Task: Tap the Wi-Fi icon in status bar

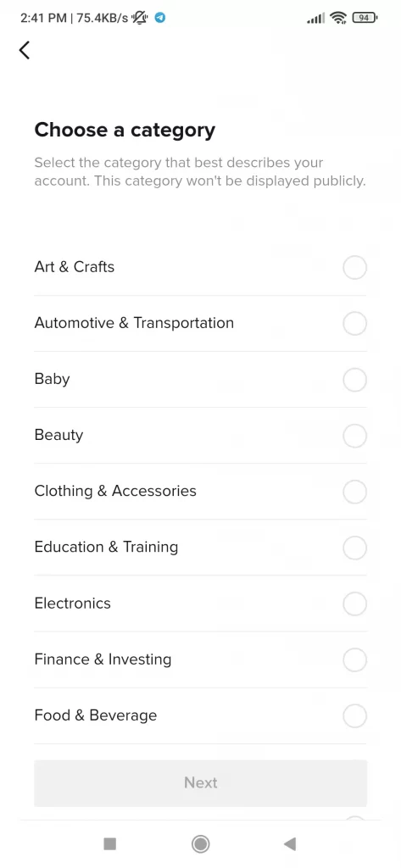Action: 338,18
